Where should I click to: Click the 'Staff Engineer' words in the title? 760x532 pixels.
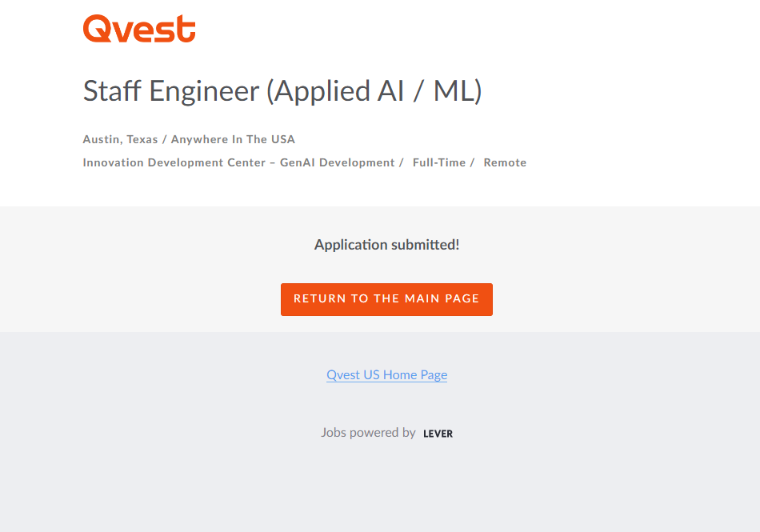171,91
